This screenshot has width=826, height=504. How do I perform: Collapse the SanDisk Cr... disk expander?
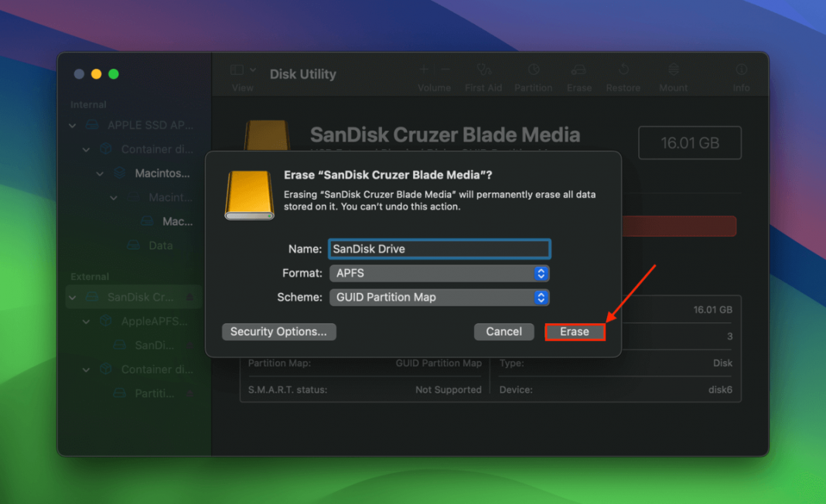pos(73,297)
